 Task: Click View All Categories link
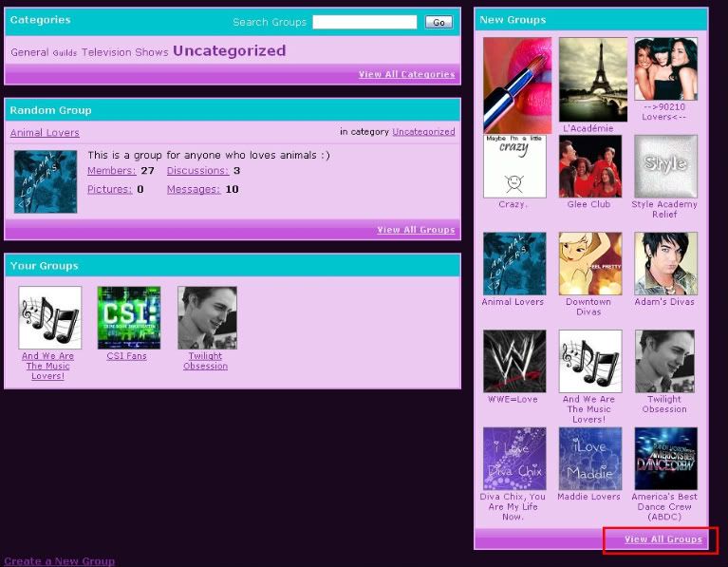(x=407, y=74)
